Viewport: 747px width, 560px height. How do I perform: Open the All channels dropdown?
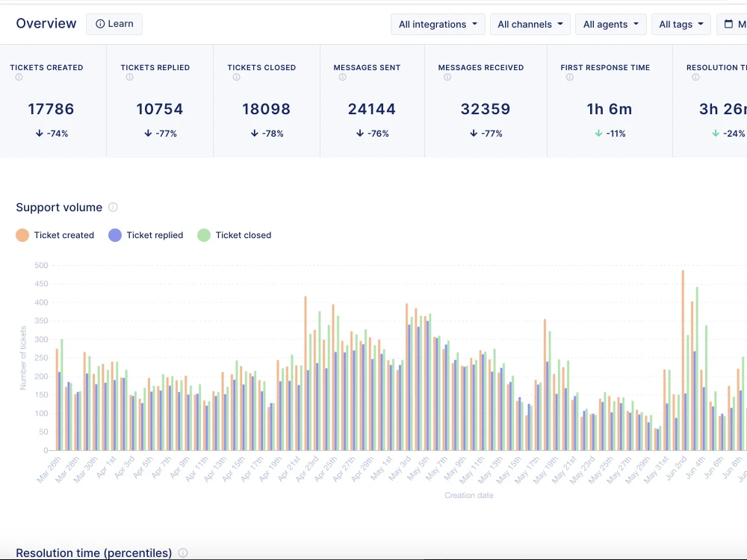click(530, 25)
